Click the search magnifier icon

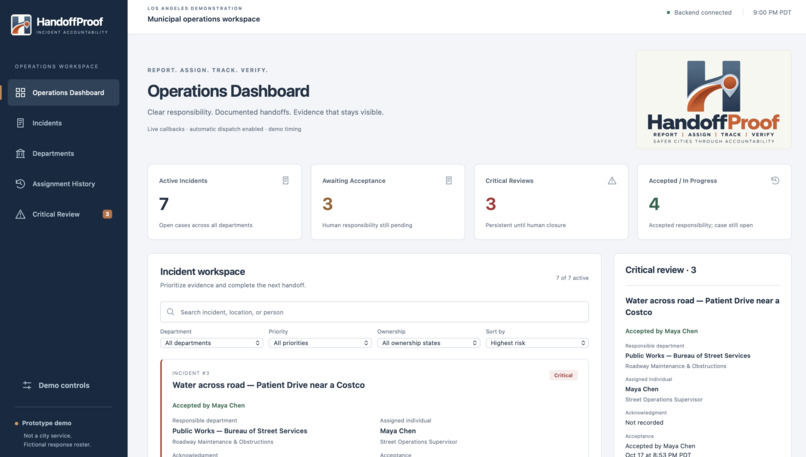(170, 312)
